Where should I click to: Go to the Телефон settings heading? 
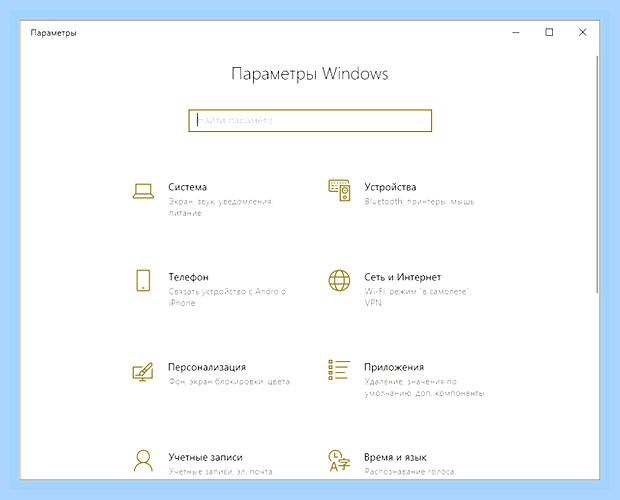(x=189, y=277)
